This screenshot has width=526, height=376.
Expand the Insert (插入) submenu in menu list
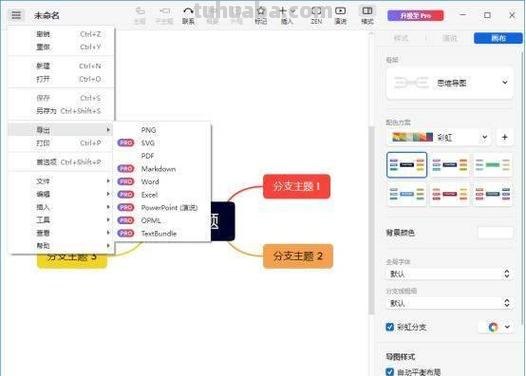pyautogui.click(x=61, y=207)
